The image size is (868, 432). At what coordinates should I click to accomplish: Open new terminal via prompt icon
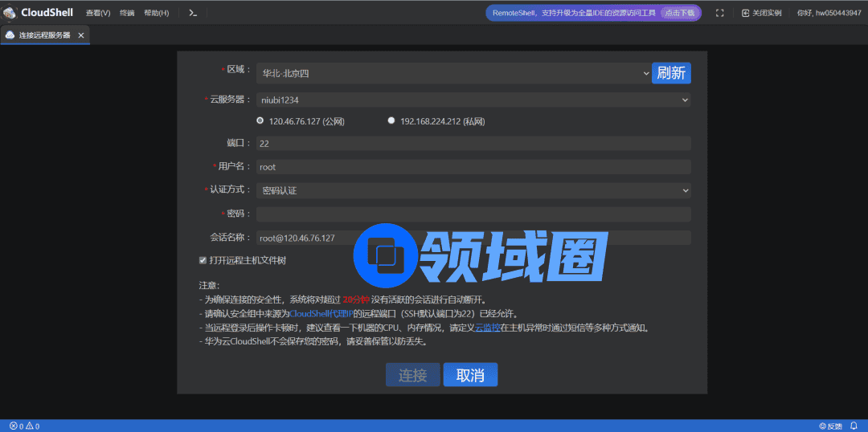coord(193,13)
